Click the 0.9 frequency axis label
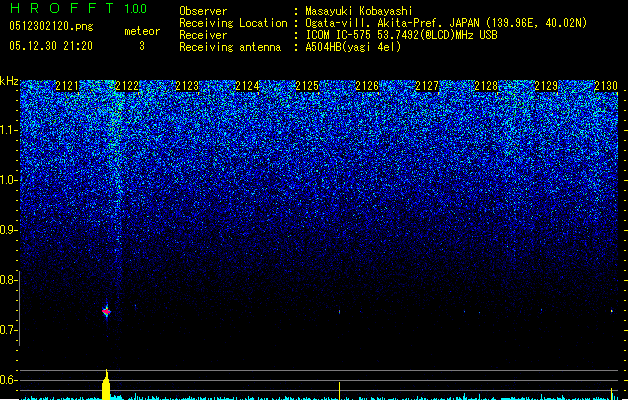The image size is (629, 400). (x=9, y=230)
